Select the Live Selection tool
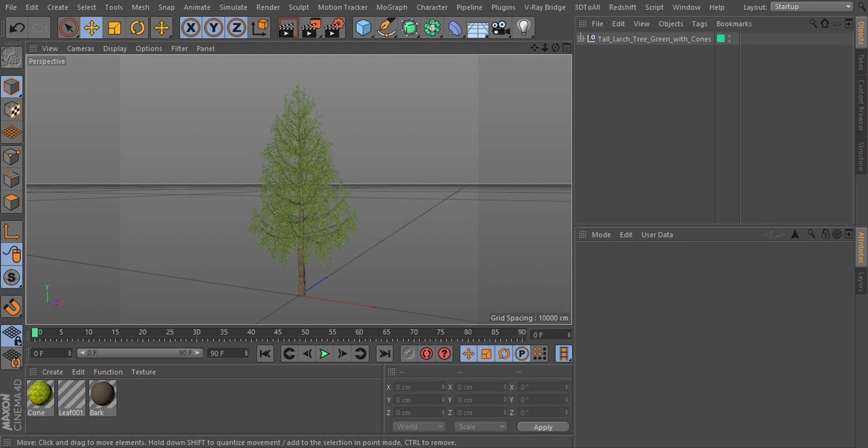This screenshot has height=448, width=868. 68,28
